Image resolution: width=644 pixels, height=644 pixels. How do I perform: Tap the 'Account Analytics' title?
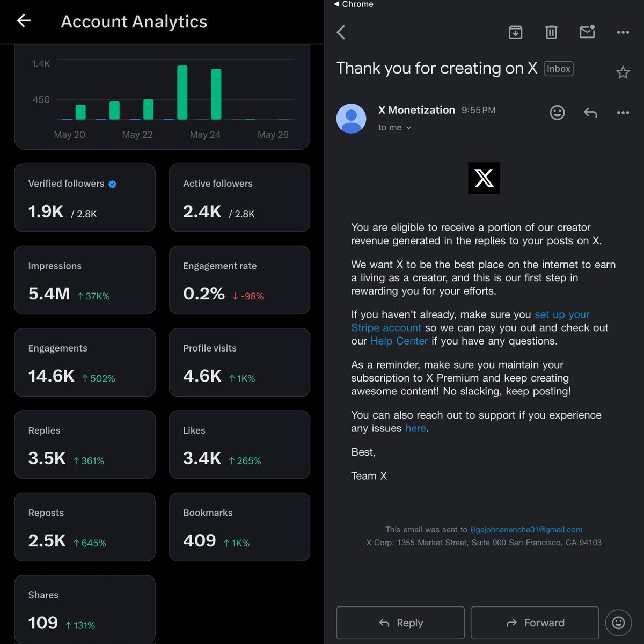tap(134, 21)
